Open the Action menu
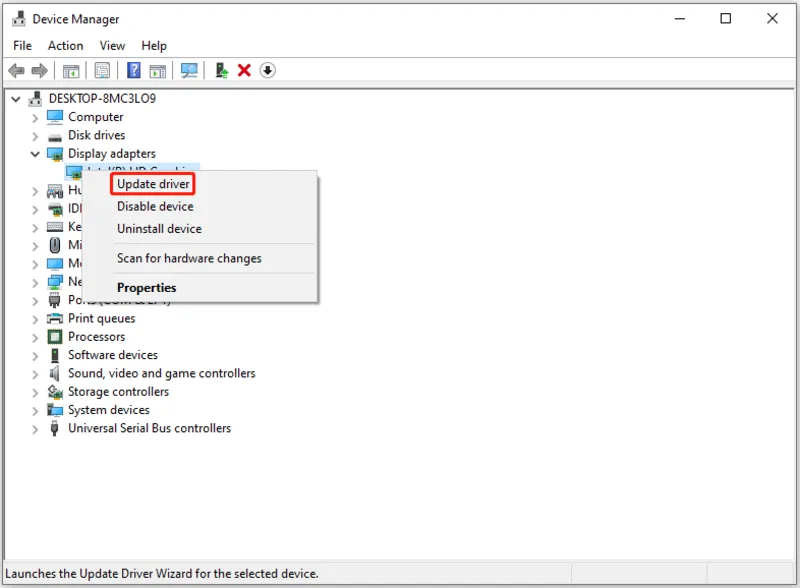Image resolution: width=800 pixels, height=588 pixels. [x=65, y=46]
